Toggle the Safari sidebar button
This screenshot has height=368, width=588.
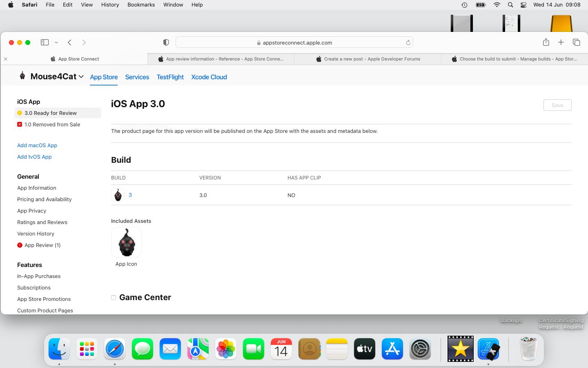tap(45, 43)
